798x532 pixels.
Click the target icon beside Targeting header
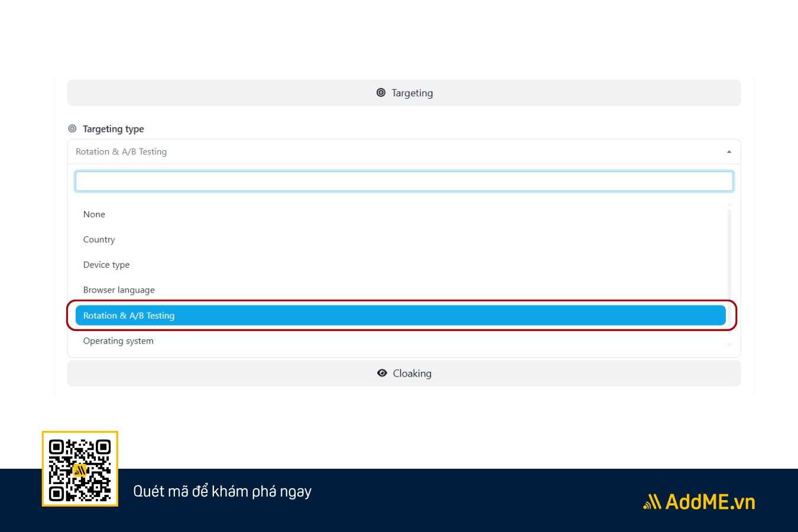pyautogui.click(x=381, y=93)
